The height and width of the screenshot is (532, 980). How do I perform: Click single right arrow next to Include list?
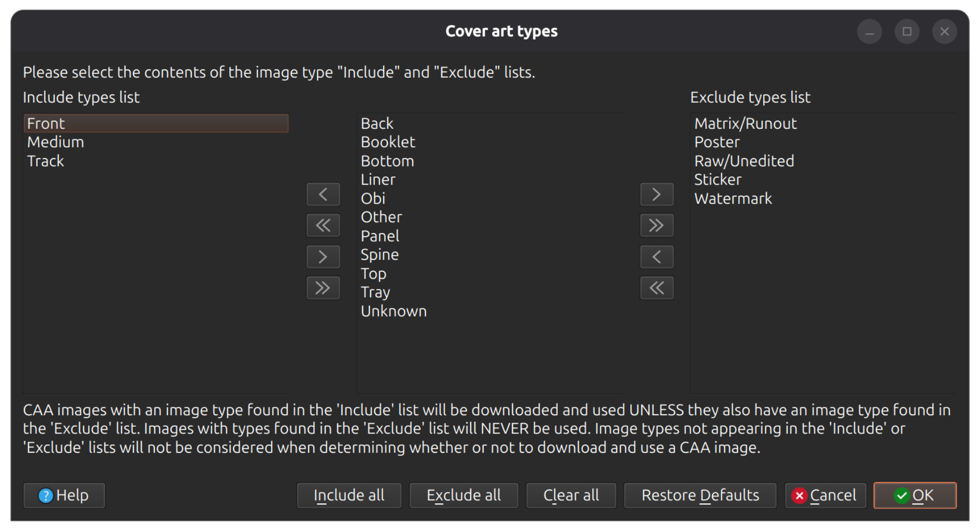tap(323, 257)
